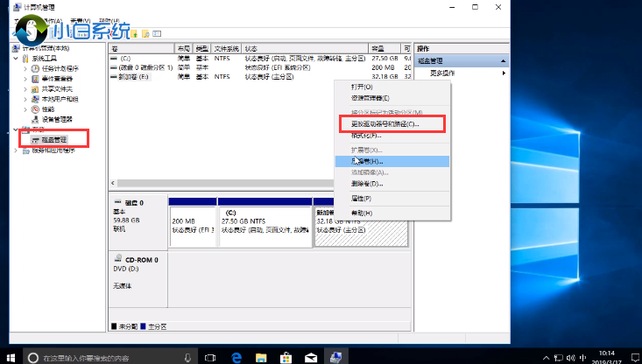Click the 文件系统 column header

coord(226,48)
